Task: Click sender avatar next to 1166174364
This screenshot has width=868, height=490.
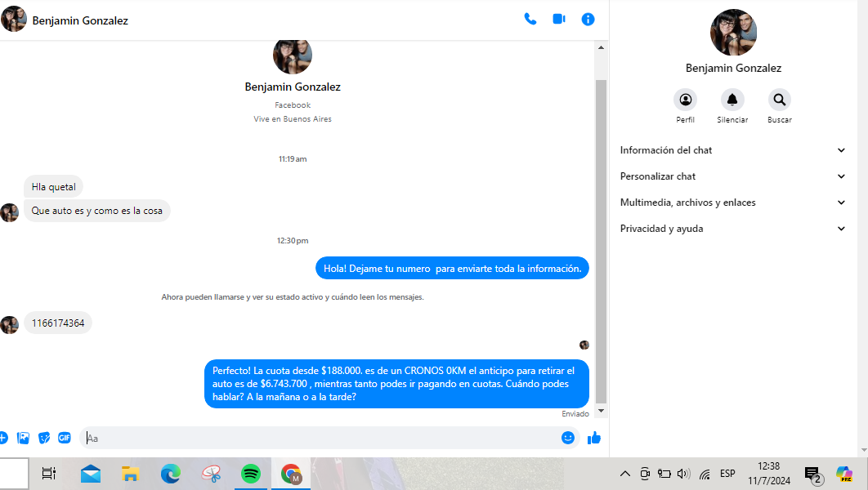Action: coord(10,325)
